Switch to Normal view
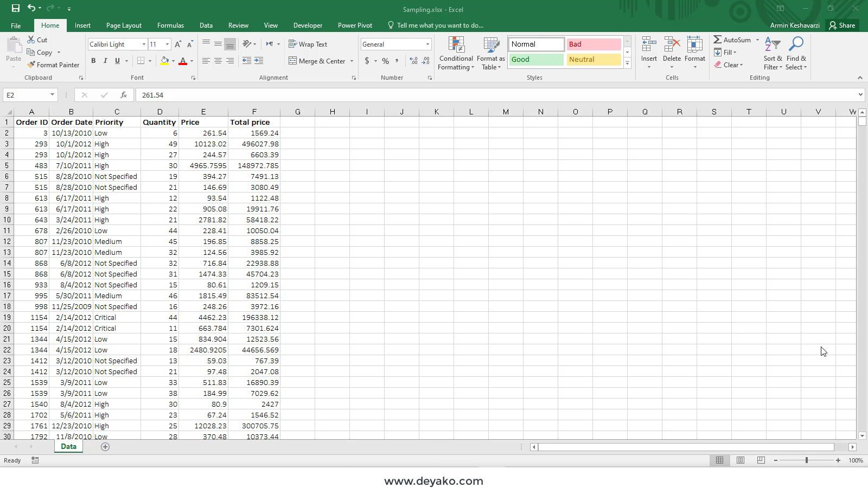Viewport: 868px width, 488px height. pos(720,460)
